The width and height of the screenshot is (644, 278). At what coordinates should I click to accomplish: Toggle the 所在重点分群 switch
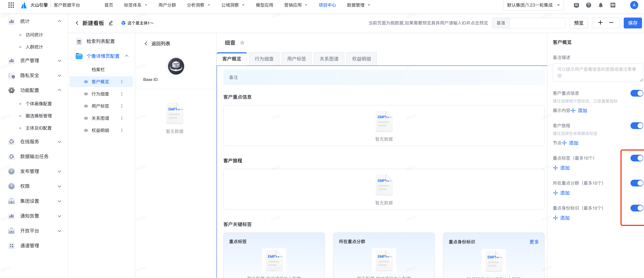pyautogui.click(x=637, y=183)
